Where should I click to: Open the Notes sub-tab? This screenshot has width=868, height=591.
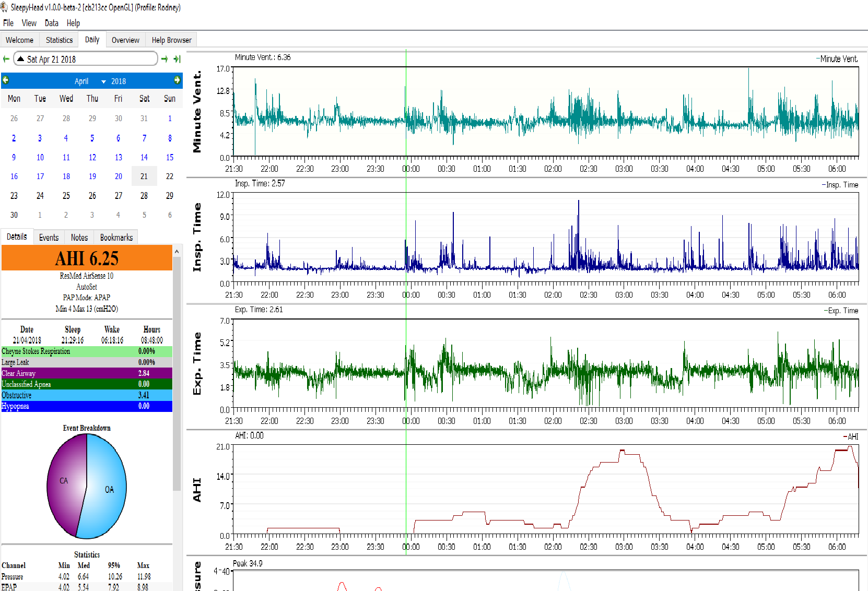[x=79, y=238]
